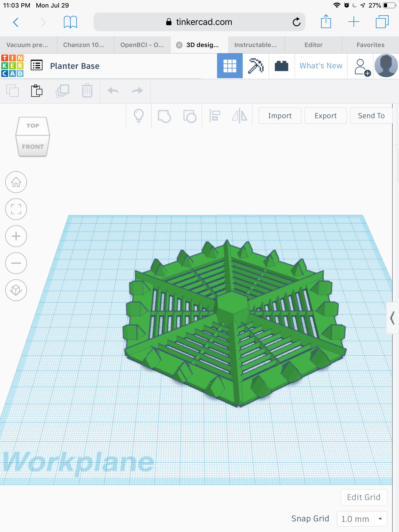Click the Send To button

371,116
